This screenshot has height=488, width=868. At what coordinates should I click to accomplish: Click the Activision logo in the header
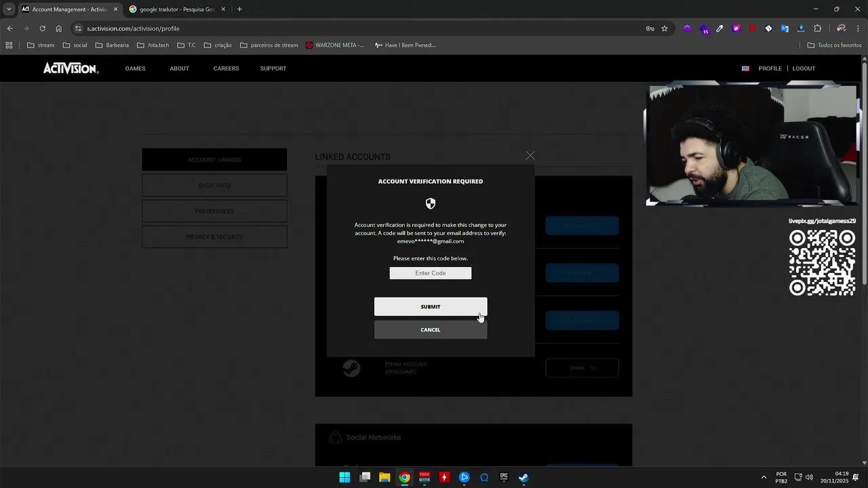tap(71, 68)
